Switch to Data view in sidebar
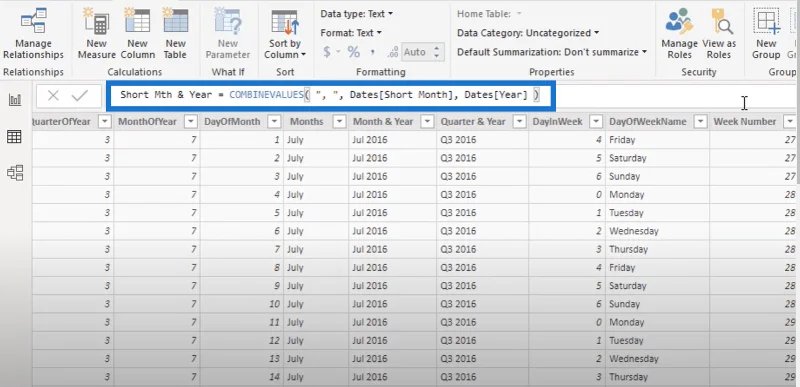This screenshot has width=800, height=387. tap(14, 137)
